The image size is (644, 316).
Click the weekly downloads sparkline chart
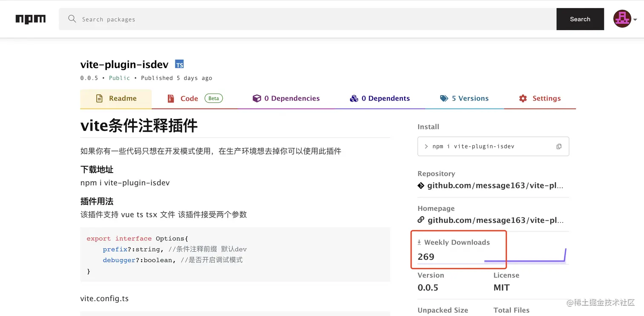click(x=525, y=256)
